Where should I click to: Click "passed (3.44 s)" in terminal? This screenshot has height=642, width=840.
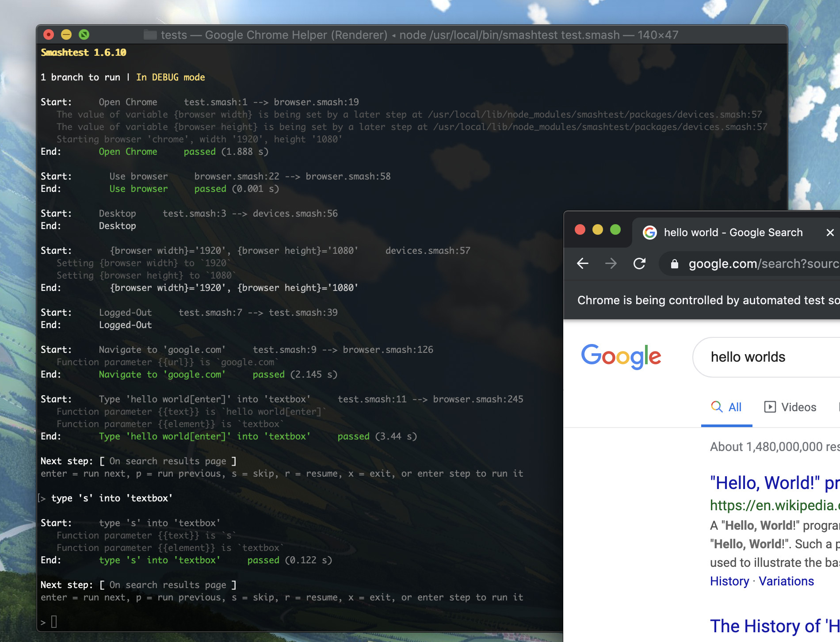(x=377, y=436)
